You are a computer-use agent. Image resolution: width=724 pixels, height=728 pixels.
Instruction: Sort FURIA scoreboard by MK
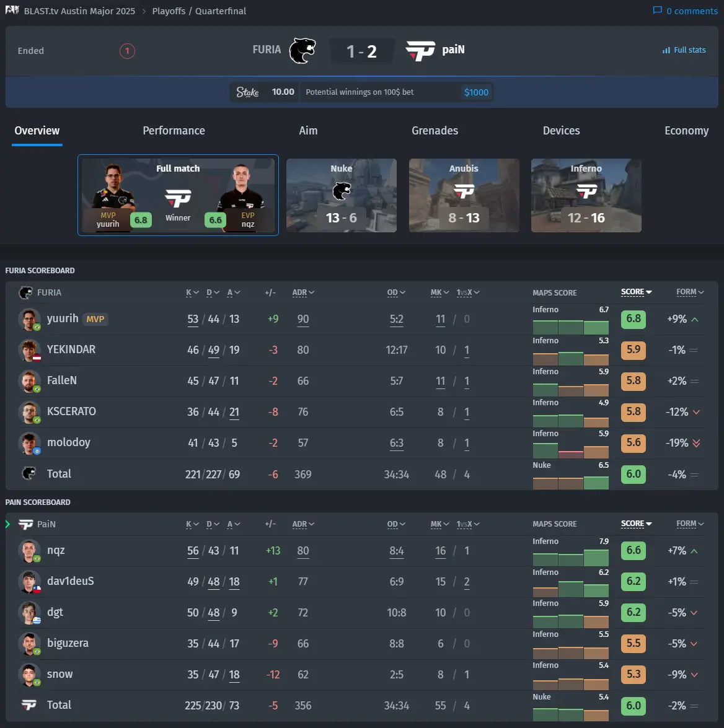439,292
